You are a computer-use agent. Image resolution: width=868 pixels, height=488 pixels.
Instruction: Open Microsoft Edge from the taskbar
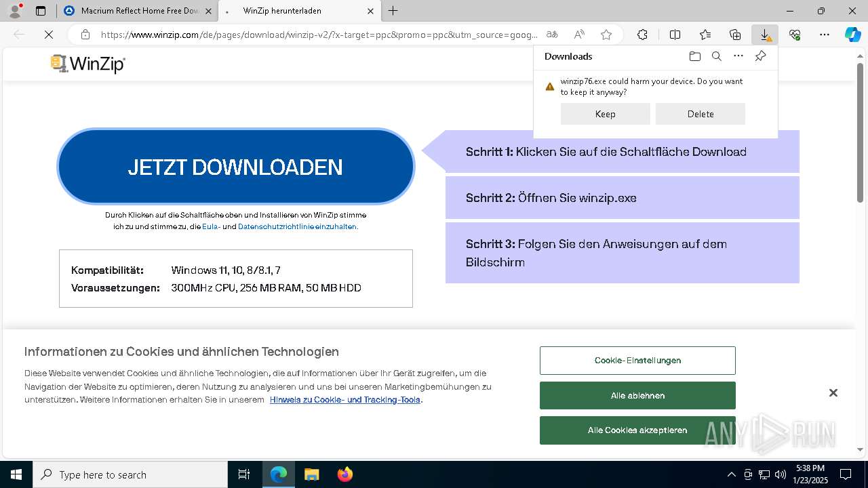[x=279, y=474]
